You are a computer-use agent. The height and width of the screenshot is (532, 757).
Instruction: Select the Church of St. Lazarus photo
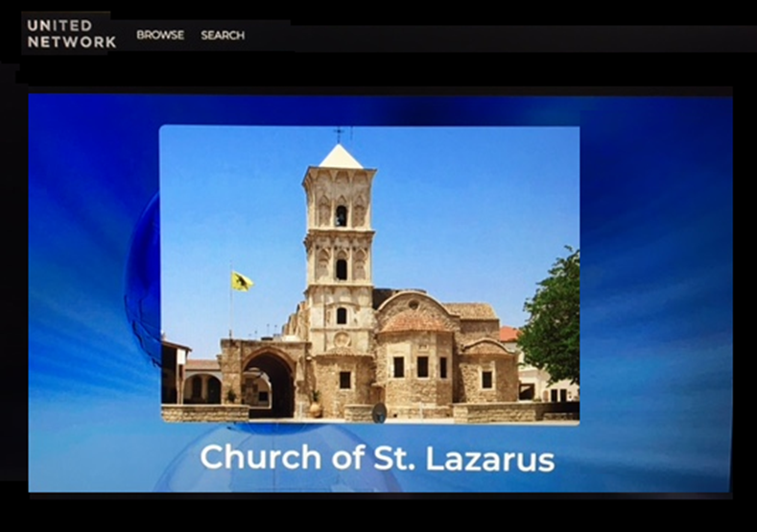pyautogui.click(x=369, y=275)
